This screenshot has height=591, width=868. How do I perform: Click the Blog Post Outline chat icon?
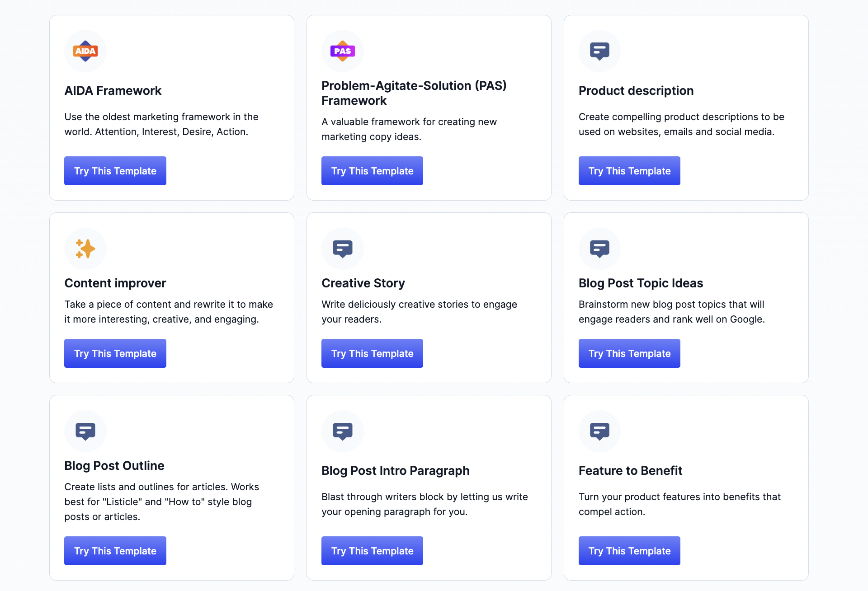click(85, 431)
